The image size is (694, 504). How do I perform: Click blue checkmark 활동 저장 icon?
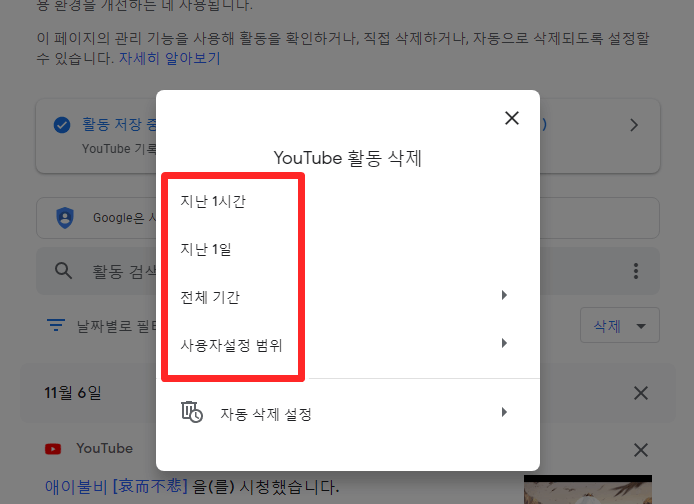62,125
